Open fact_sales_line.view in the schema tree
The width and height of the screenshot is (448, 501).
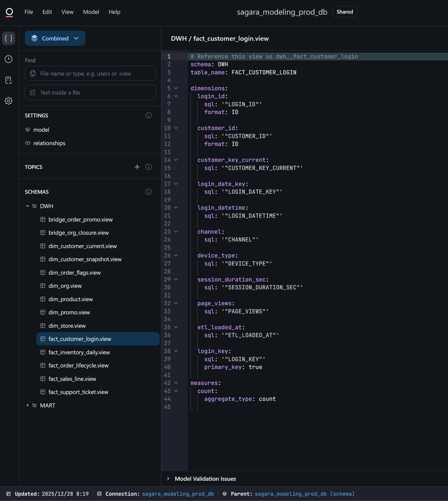point(72,379)
